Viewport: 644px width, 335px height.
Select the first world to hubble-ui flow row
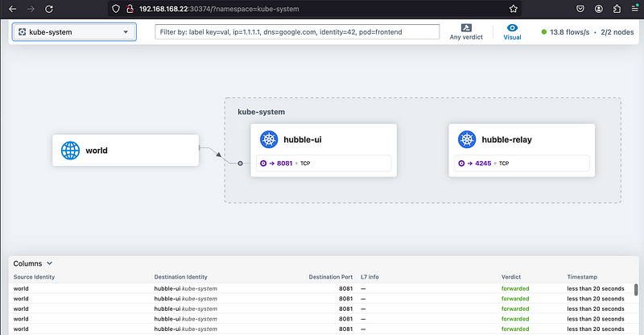point(322,287)
